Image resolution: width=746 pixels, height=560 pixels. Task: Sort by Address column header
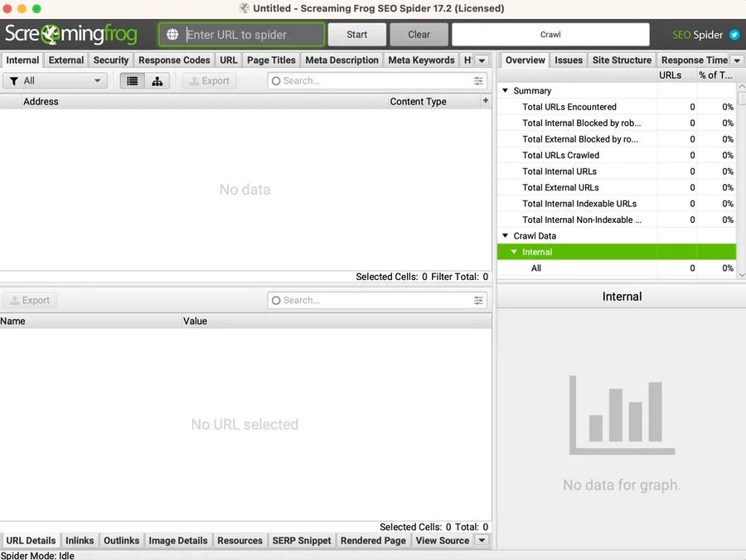205,101
